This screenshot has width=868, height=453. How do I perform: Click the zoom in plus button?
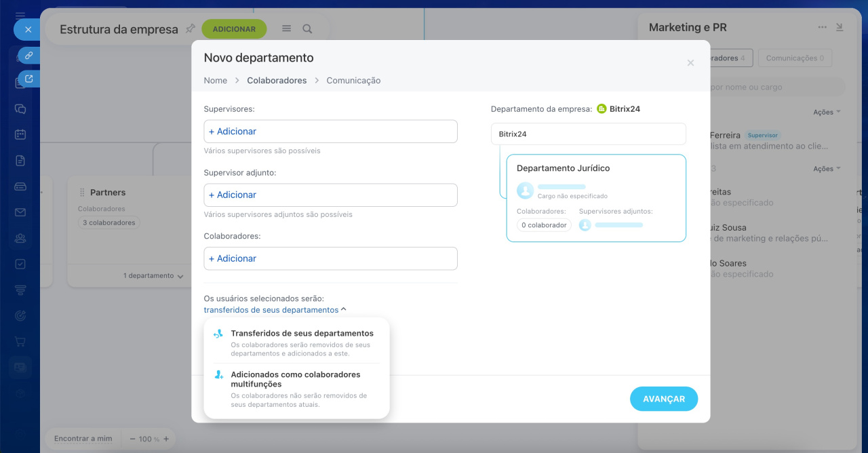(x=165, y=439)
